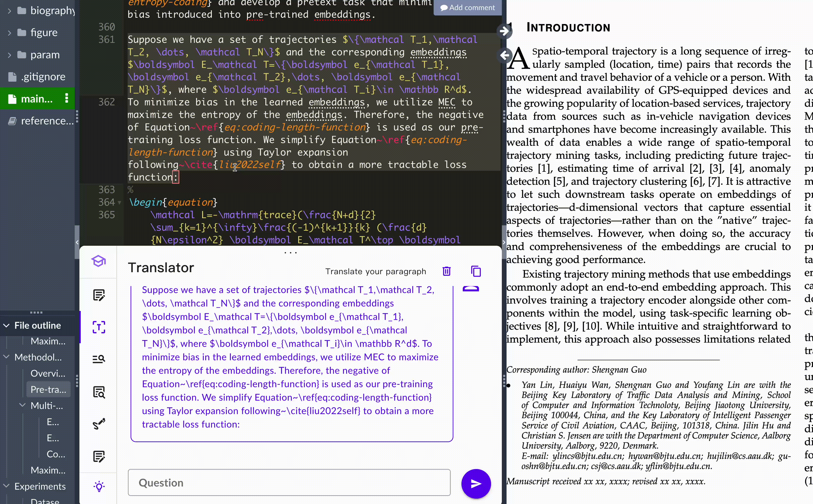Click the Translator tool icon
Viewport: 813px width, 504px height.
pyautogui.click(x=99, y=327)
